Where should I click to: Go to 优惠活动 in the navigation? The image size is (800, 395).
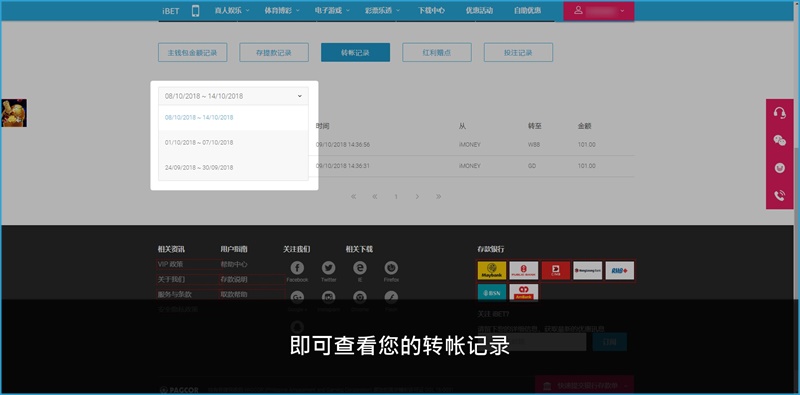coord(479,10)
